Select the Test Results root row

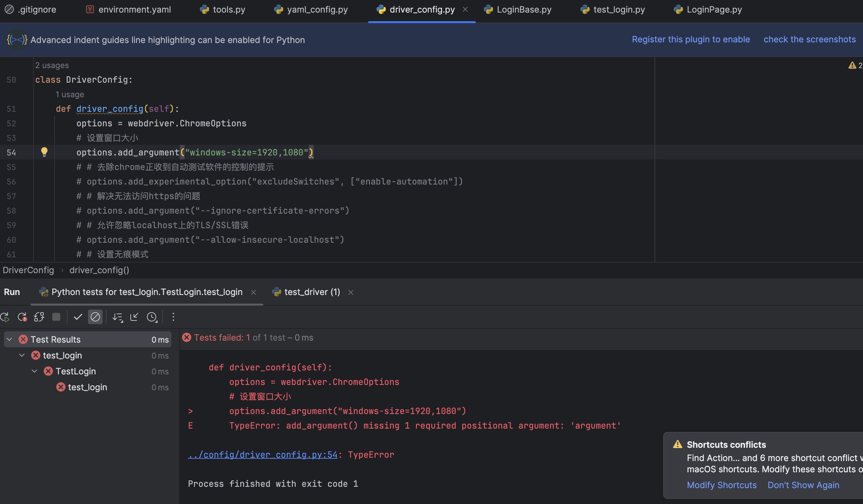point(88,339)
